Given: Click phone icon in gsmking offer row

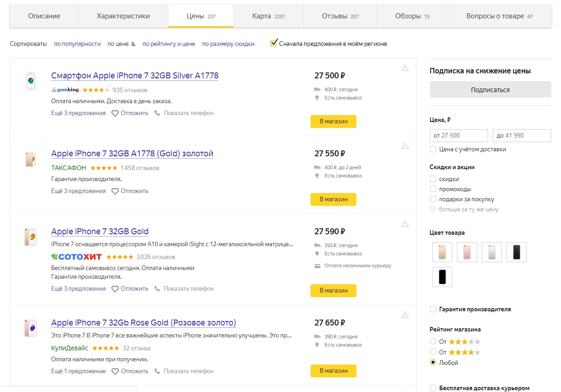Looking at the screenshot, I should (x=157, y=113).
